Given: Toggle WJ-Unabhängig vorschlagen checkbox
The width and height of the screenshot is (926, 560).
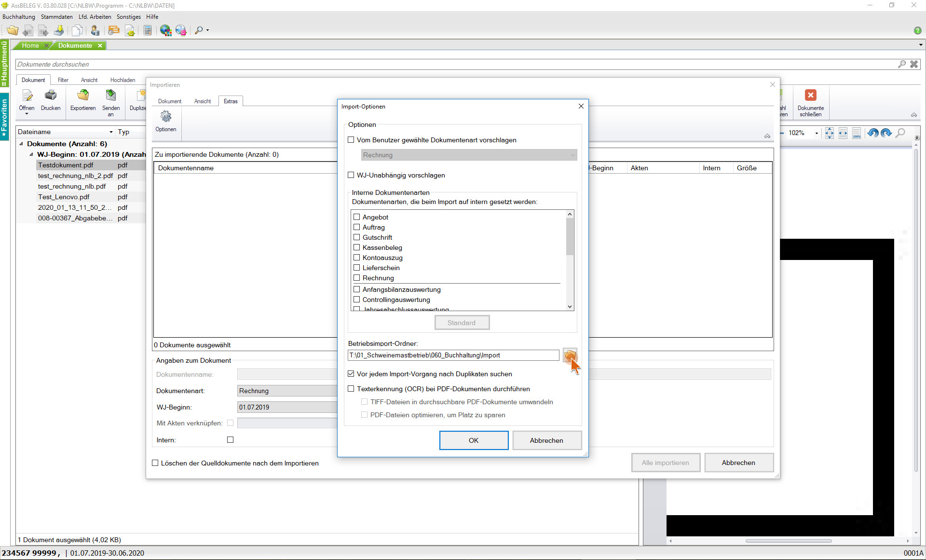Looking at the screenshot, I should coord(351,175).
